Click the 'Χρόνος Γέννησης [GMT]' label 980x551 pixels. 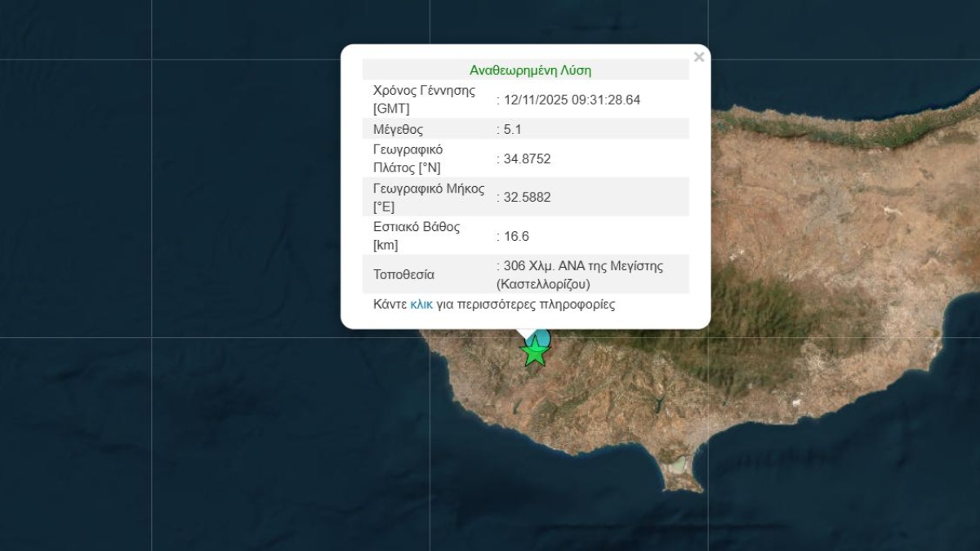(x=423, y=100)
